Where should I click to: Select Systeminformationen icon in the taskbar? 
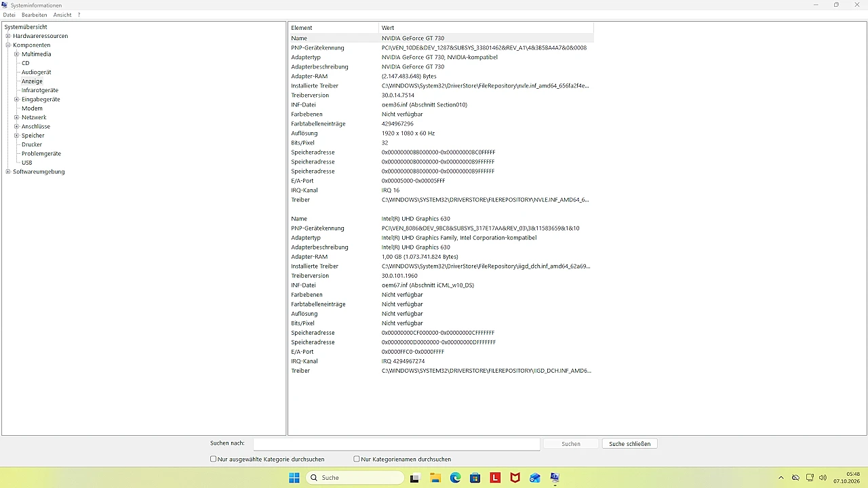(x=555, y=478)
